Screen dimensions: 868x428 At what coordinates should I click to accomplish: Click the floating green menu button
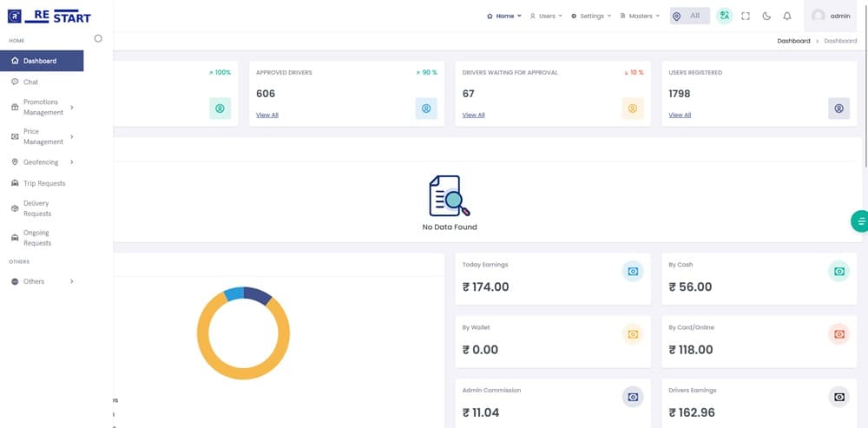pyautogui.click(x=859, y=221)
